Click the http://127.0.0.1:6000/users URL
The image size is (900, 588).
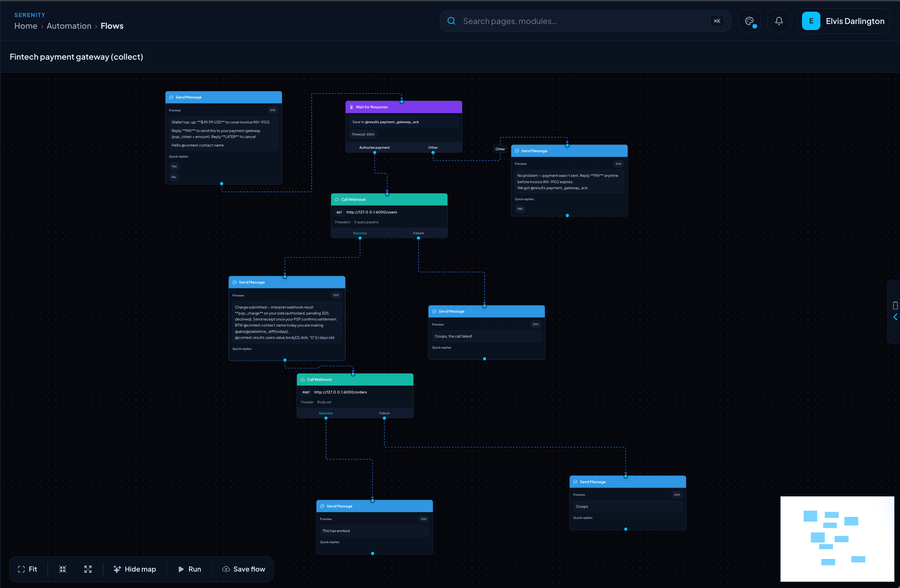pyautogui.click(x=372, y=212)
